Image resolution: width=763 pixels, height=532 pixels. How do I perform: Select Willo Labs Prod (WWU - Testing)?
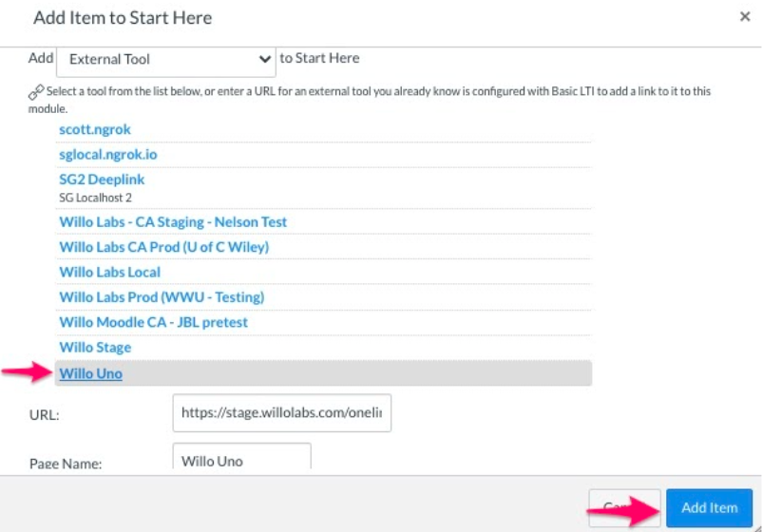pyautogui.click(x=162, y=297)
